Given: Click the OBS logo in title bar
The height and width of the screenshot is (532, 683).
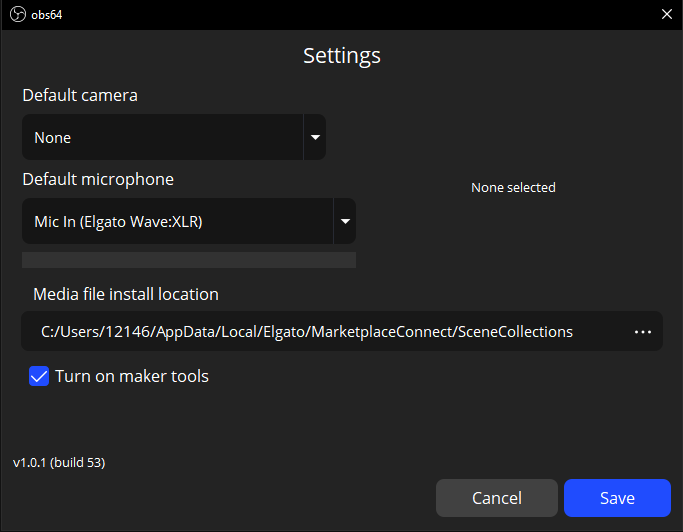Looking at the screenshot, I should 17,14.
